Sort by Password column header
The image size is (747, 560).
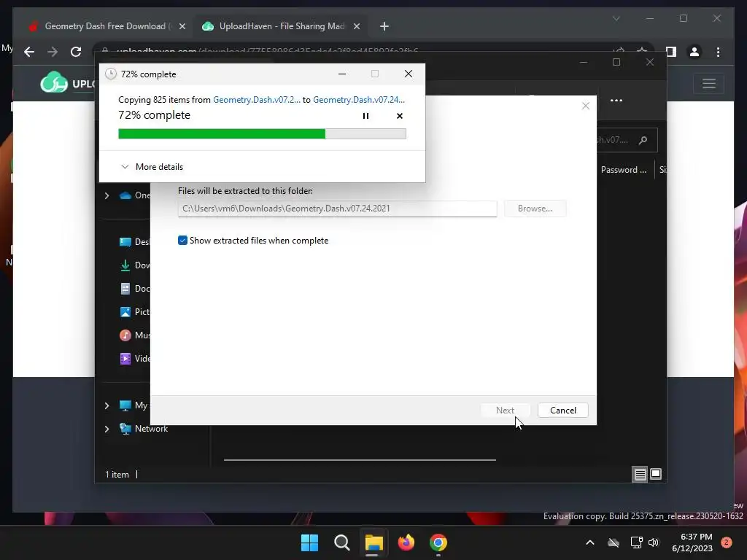[x=623, y=169]
